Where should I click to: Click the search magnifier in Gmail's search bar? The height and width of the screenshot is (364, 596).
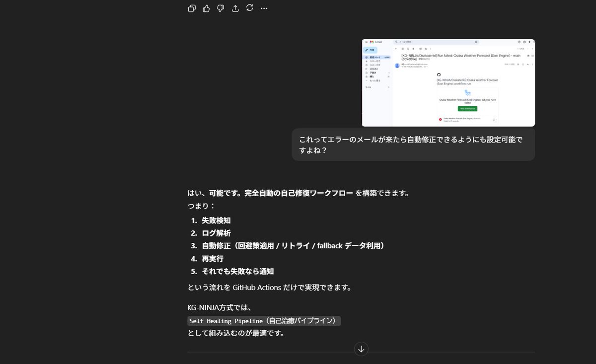coord(396,42)
